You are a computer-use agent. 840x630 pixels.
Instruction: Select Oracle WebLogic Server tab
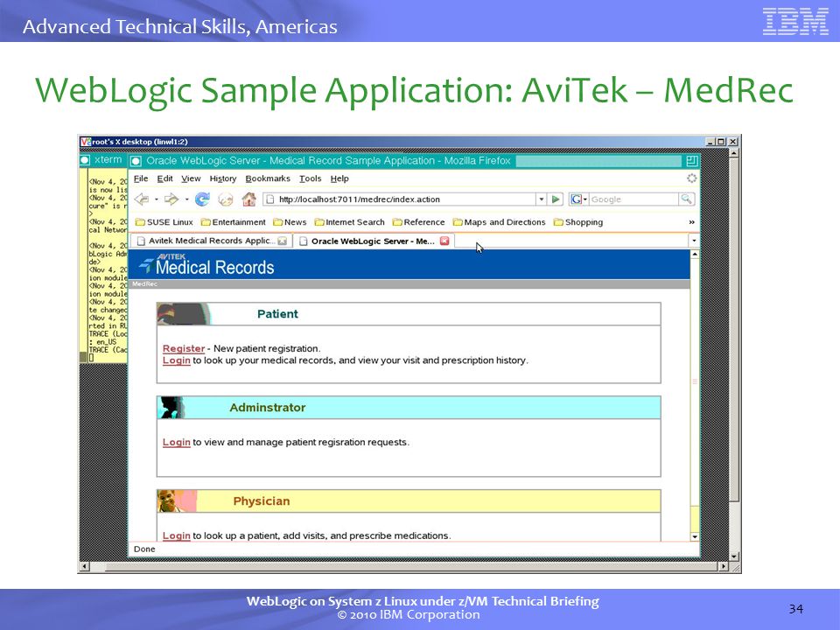coord(373,241)
